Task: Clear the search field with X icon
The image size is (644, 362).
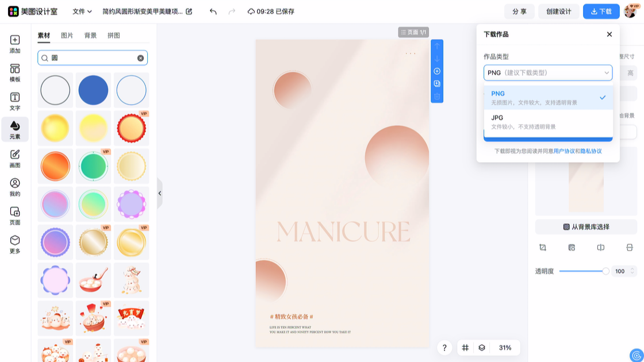Action: coord(140,58)
